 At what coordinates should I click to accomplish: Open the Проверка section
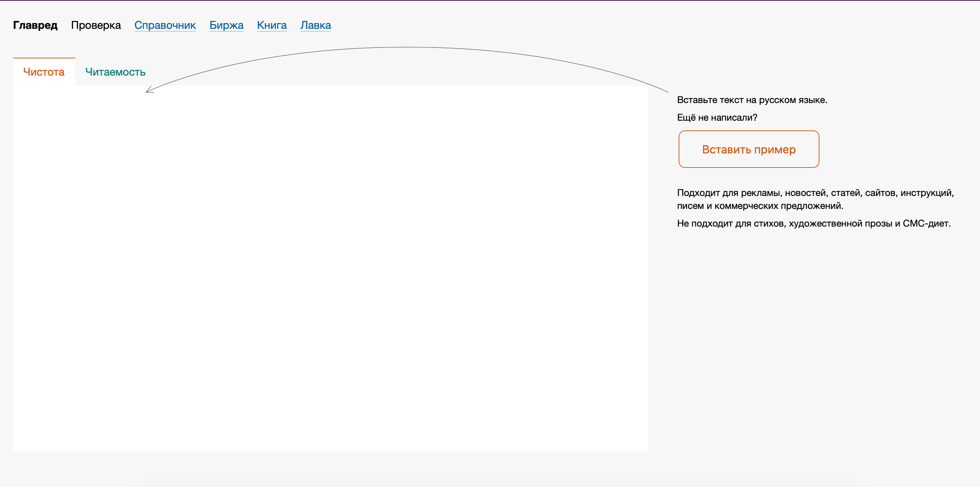(x=96, y=25)
